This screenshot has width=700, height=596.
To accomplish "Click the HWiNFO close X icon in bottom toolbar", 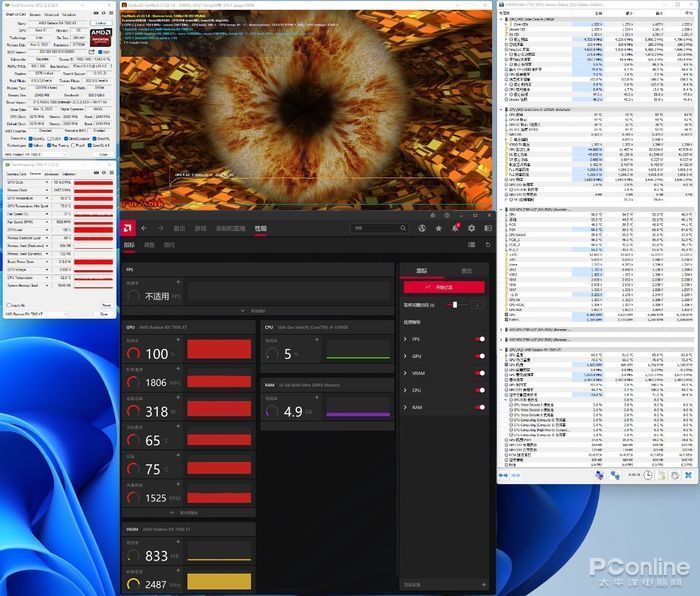I will click(688, 475).
